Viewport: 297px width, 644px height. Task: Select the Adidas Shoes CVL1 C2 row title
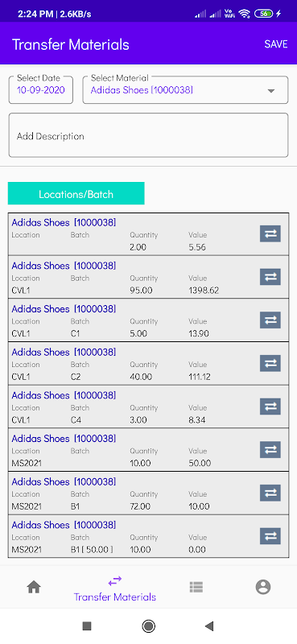pos(64,352)
